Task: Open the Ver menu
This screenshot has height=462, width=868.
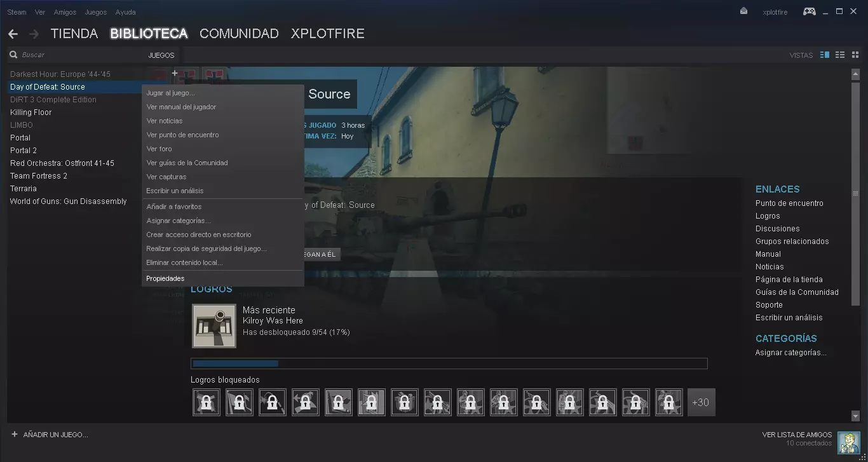Action: pos(40,12)
